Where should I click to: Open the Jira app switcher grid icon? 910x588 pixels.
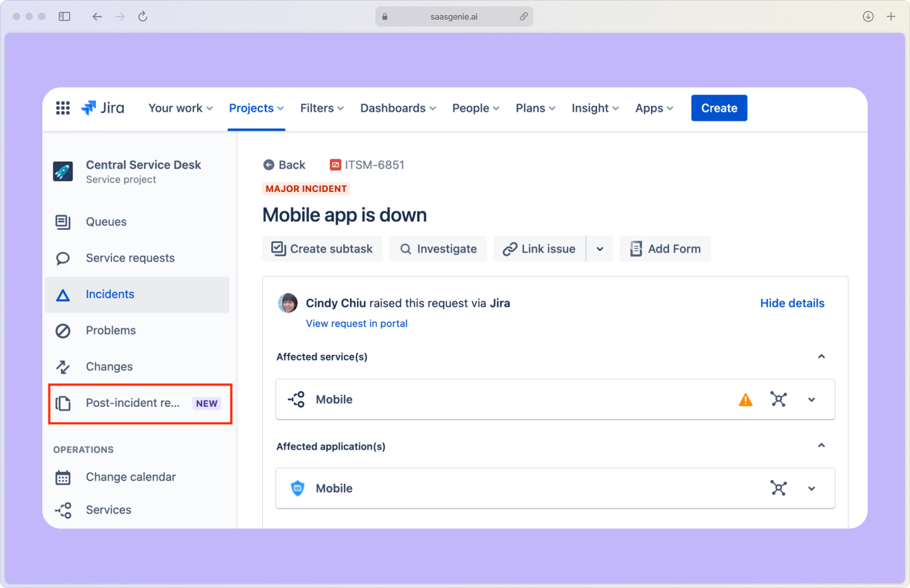(63, 108)
